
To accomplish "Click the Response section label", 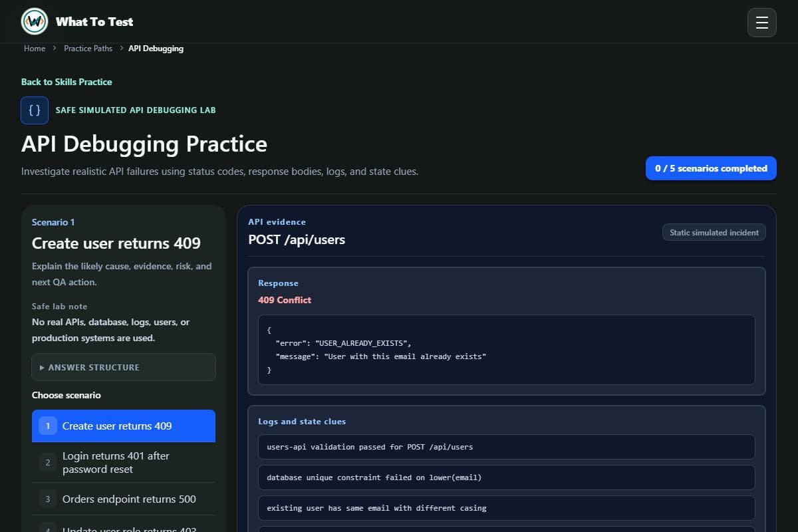I will pyautogui.click(x=278, y=283).
